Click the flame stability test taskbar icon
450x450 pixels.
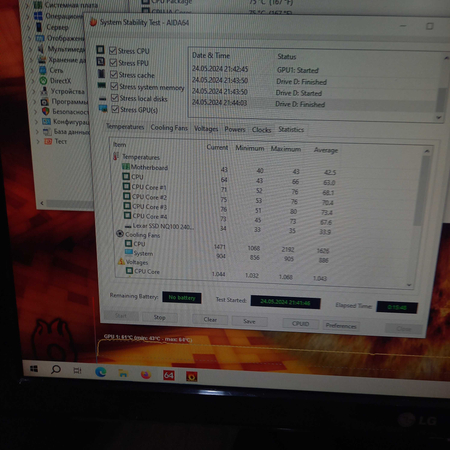click(x=192, y=377)
